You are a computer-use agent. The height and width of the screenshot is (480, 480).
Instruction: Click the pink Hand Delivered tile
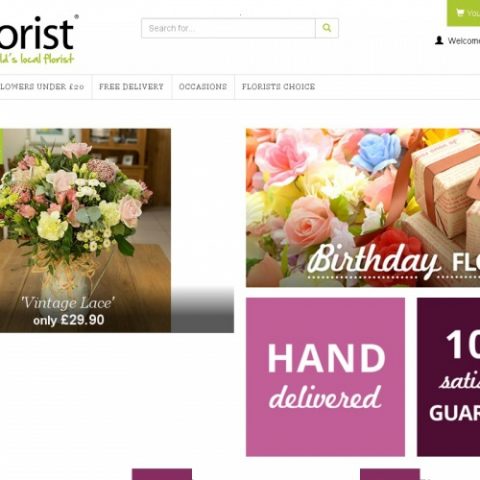click(325, 377)
